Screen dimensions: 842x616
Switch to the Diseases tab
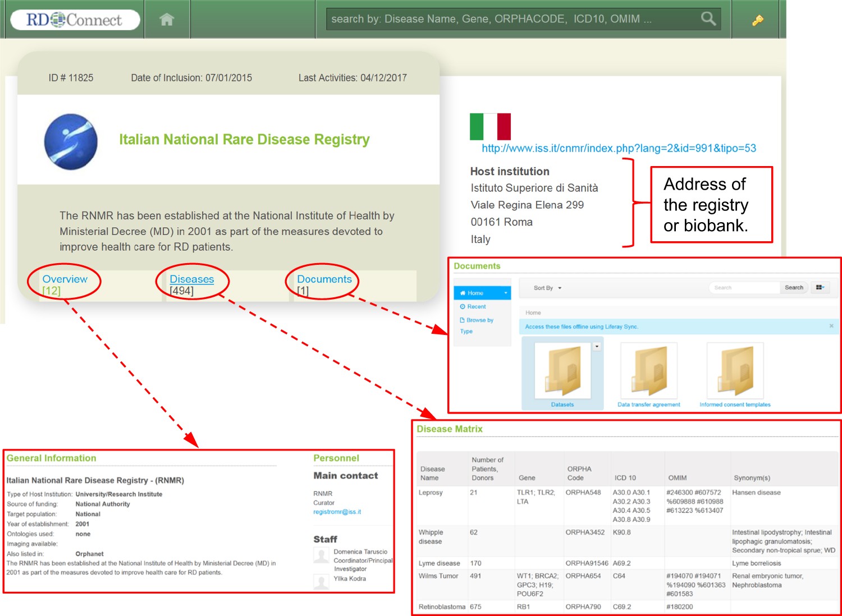[191, 279]
